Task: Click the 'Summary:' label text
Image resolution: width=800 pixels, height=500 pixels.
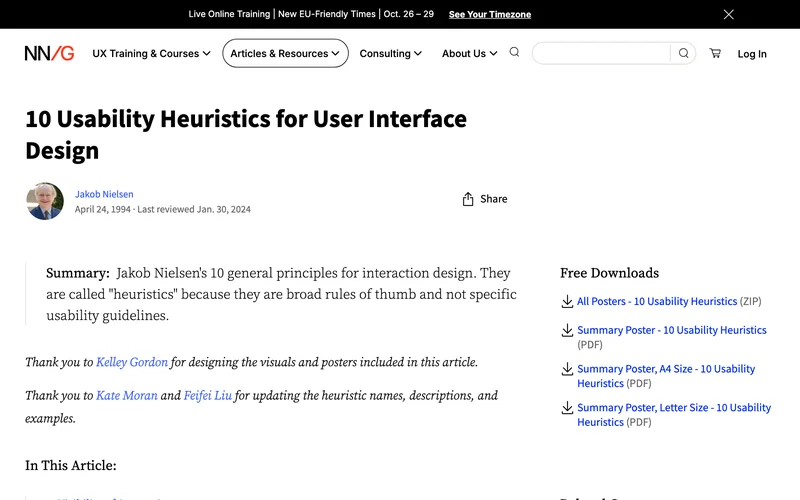Action: (x=78, y=273)
